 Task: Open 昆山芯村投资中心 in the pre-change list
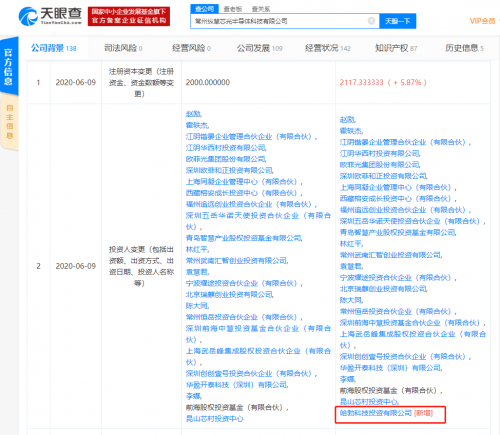215,419
